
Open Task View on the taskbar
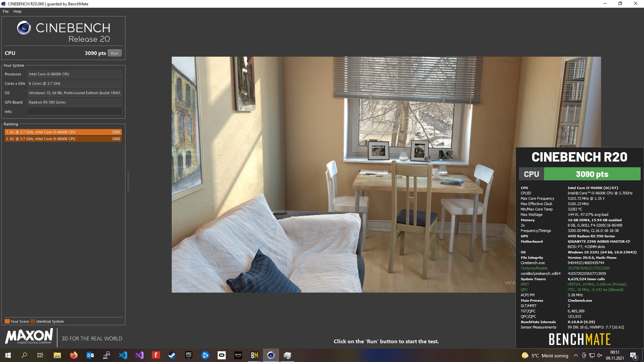(40, 355)
